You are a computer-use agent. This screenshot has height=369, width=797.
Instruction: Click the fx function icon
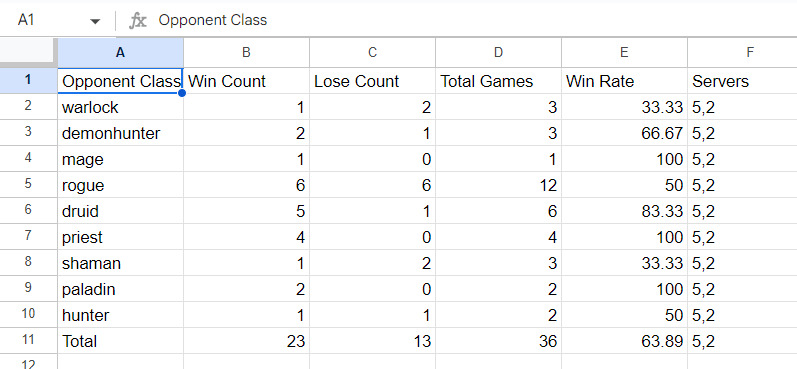(x=137, y=21)
